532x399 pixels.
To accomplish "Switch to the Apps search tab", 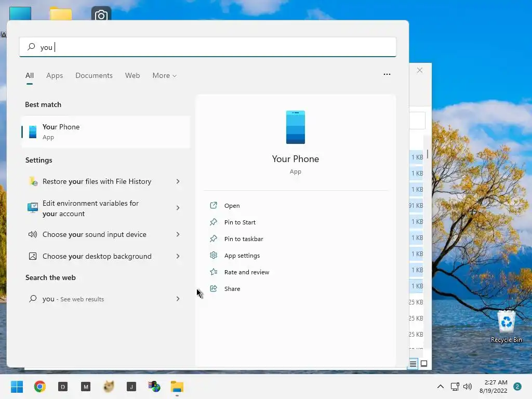I will click(x=55, y=75).
